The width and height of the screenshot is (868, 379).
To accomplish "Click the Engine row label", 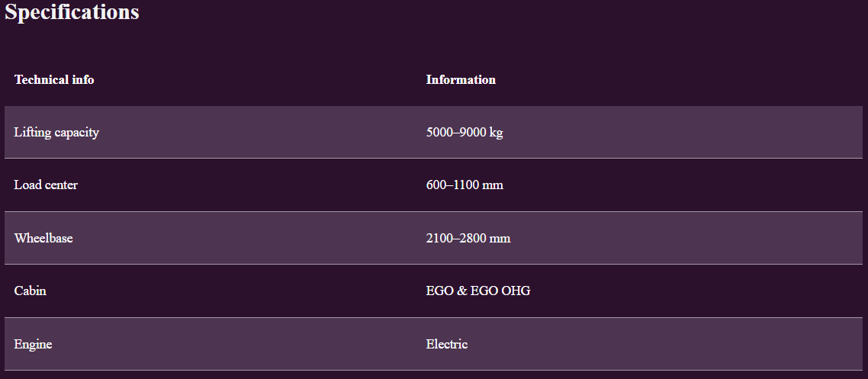I will 33,344.
